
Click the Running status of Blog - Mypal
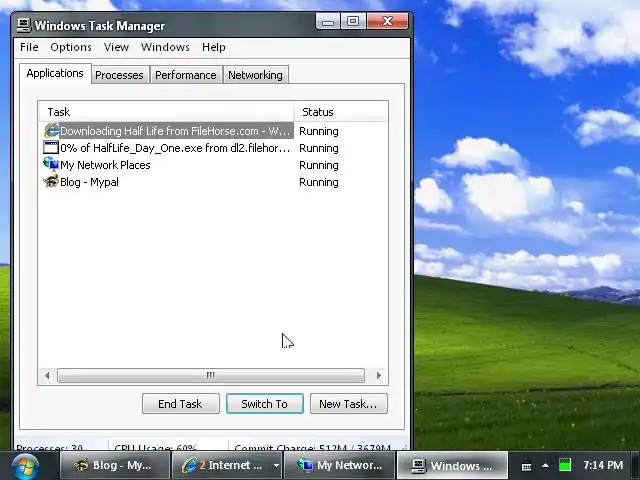pos(319,182)
